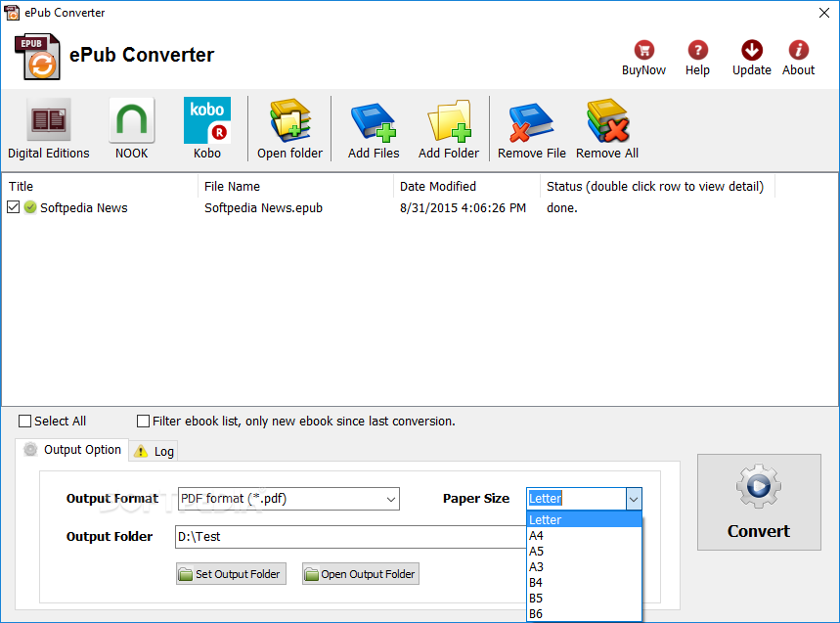Click the Paper Size text box showing Letter

coord(576,499)
